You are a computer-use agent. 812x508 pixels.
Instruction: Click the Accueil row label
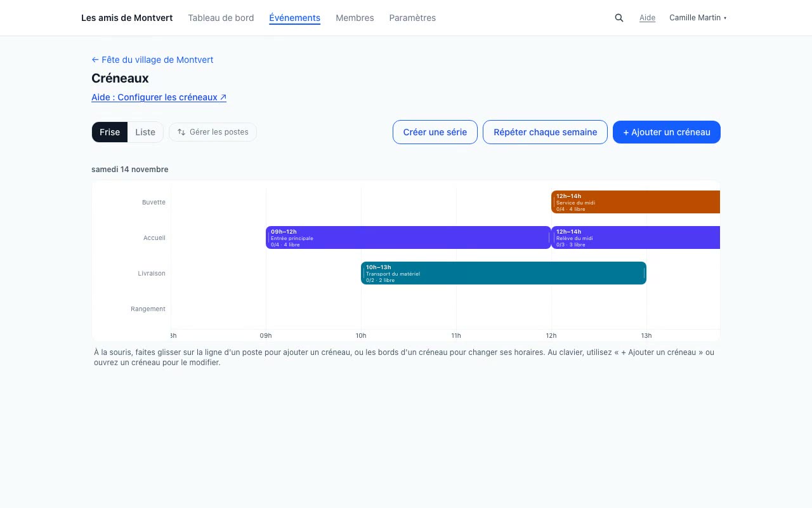point(154,237)
